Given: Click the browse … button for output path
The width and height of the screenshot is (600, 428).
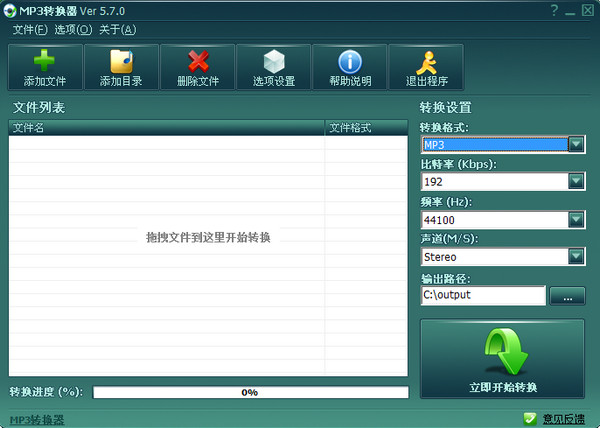Looking at the screenshot, I should point(567,296).
